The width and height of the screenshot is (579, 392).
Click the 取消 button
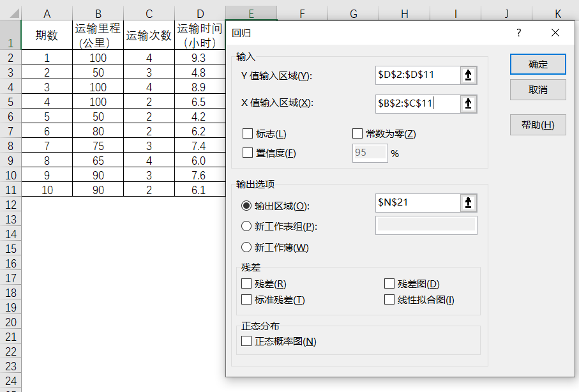[x=538, y=90]
